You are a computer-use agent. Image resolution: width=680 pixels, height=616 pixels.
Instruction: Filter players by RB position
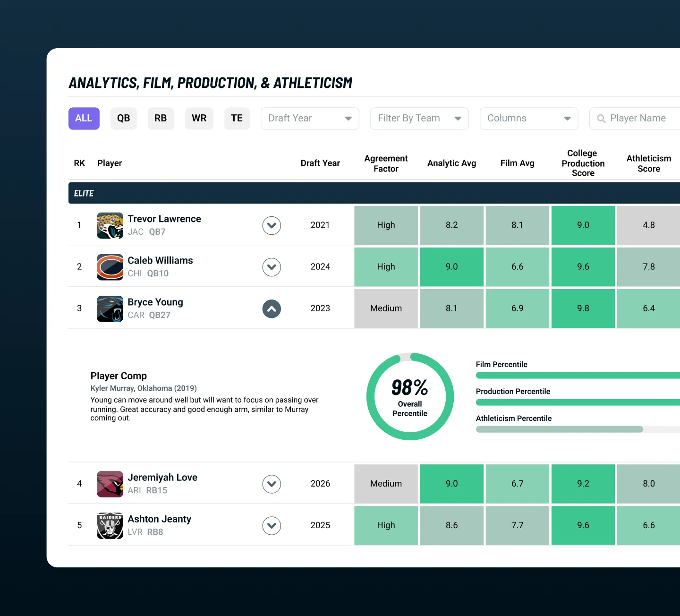point(161,119)
